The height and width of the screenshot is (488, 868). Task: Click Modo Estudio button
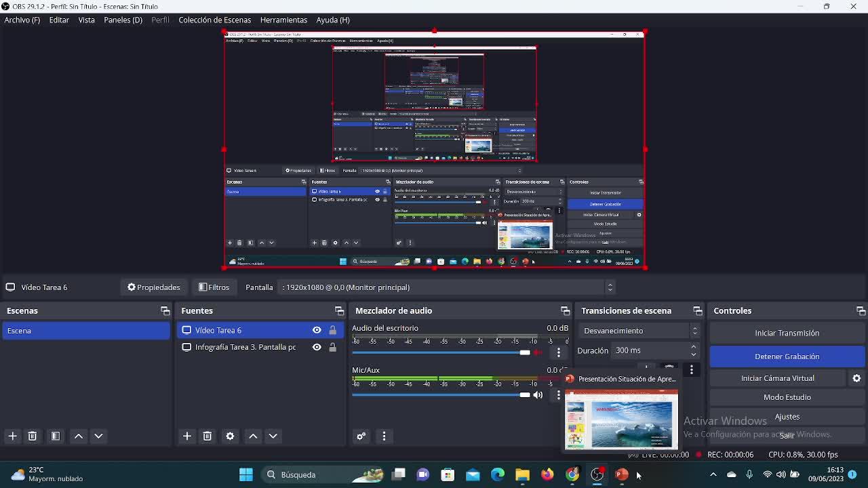pos(787,397)
